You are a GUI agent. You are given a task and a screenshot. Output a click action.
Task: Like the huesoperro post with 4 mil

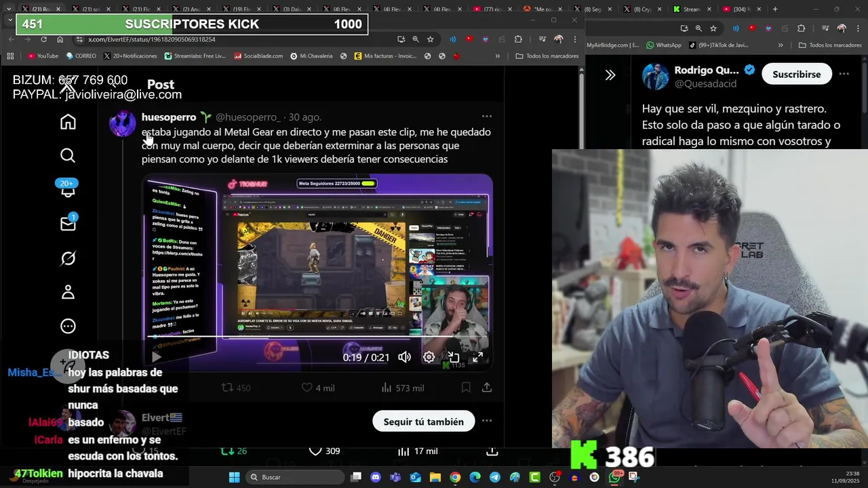307,388
